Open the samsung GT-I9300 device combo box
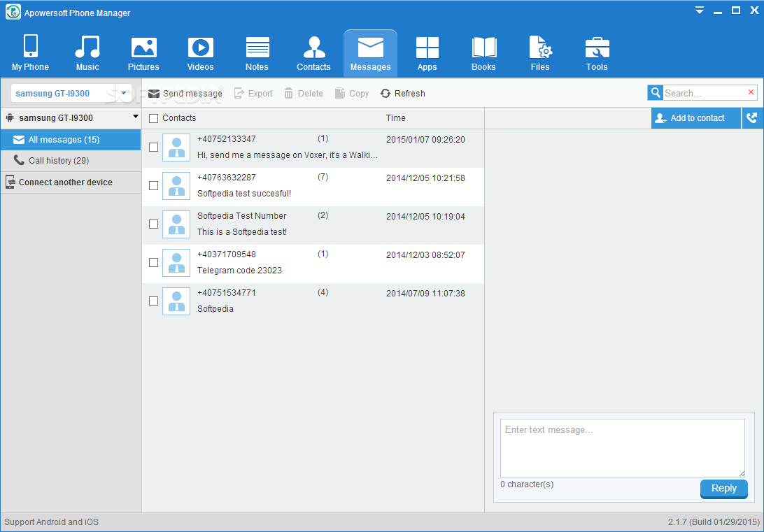This screenshot has width=764, height=532. pos(71,93)
